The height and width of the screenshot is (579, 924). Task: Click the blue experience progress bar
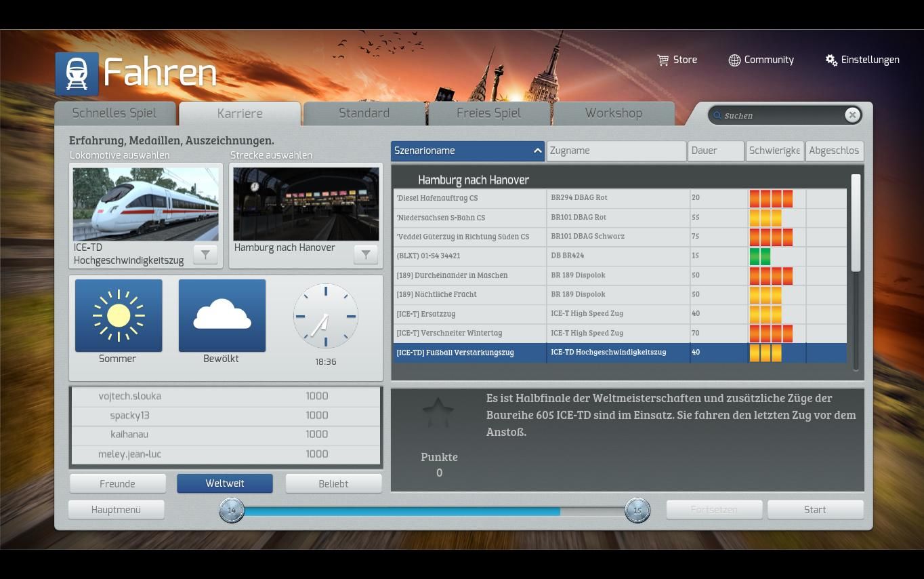401,511
